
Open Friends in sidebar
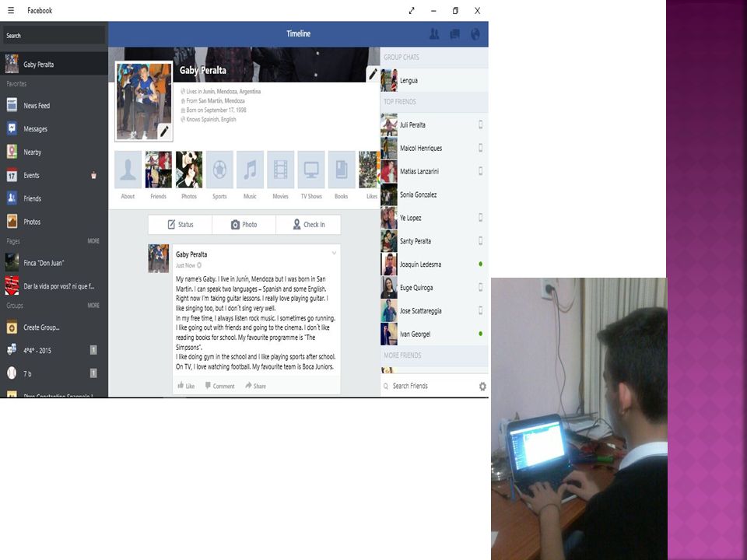[x=54, y=198]
